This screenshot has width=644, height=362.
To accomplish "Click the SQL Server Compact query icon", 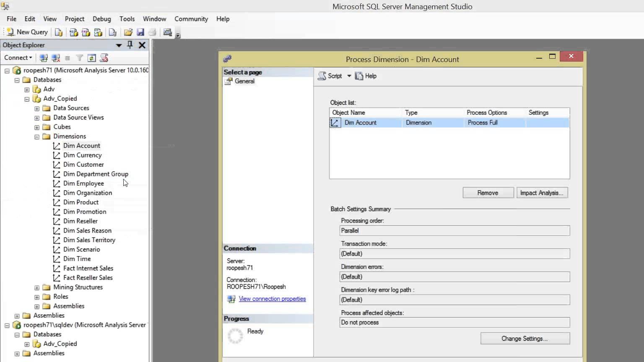I will (112, 32).
